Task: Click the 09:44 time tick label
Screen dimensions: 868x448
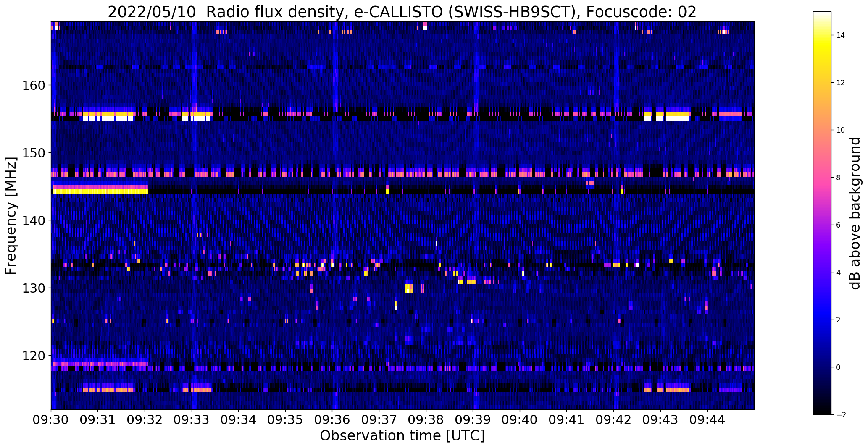Action: pyautogui.click(x=708, y=420)
